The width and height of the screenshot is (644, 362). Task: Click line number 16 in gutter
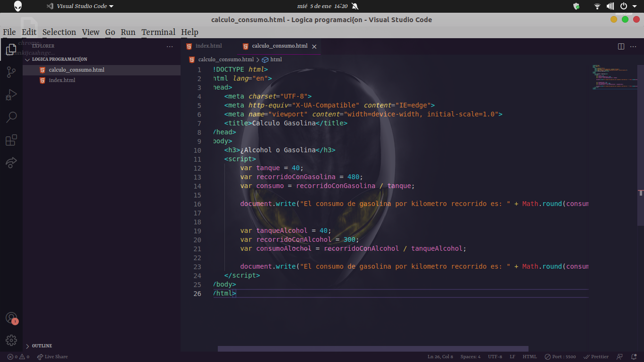pyautogui.click(x=197, y=204)
